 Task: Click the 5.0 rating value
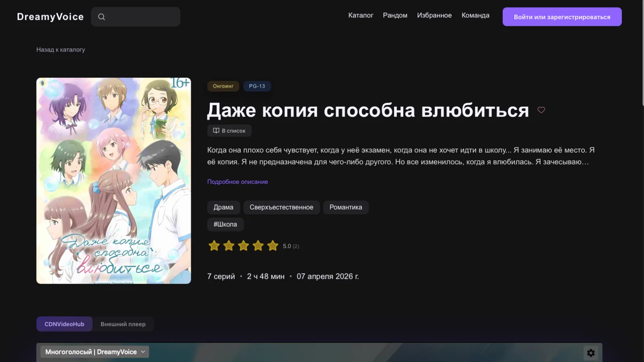(x=287, y=246)
